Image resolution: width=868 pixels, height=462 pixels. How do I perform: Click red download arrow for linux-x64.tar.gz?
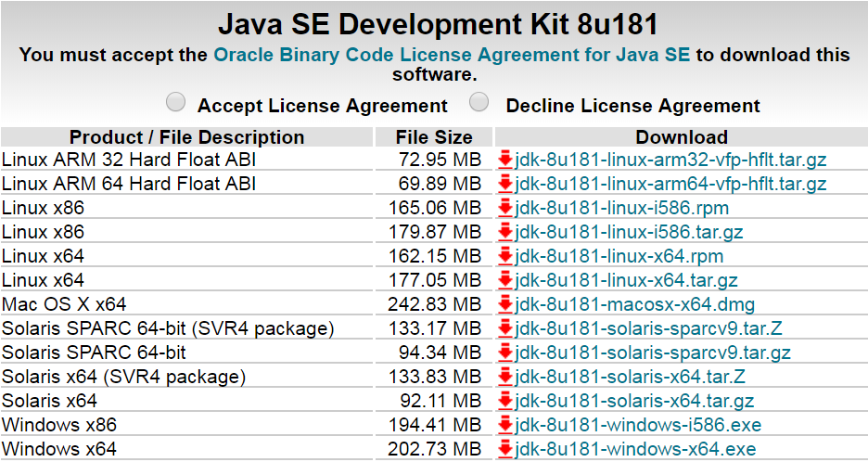click(504, 280)
